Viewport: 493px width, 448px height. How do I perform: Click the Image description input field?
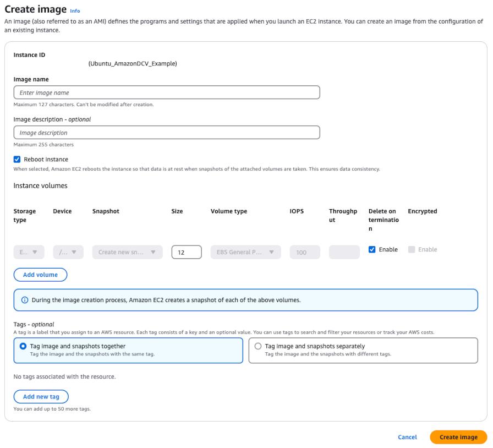(167, 133)
